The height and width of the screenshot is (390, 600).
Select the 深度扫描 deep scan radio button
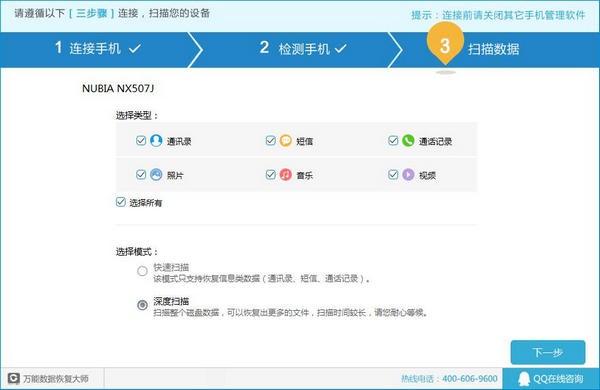click(142, 305)
